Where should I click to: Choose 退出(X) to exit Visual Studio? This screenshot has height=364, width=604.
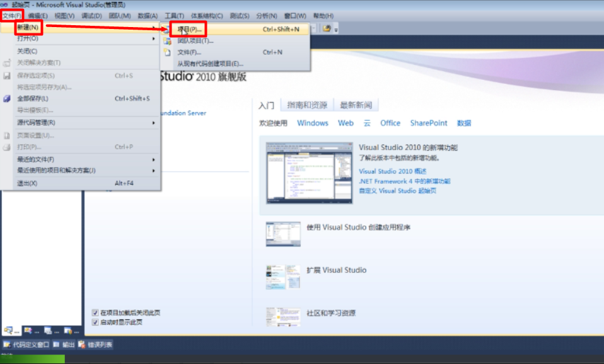81,183
